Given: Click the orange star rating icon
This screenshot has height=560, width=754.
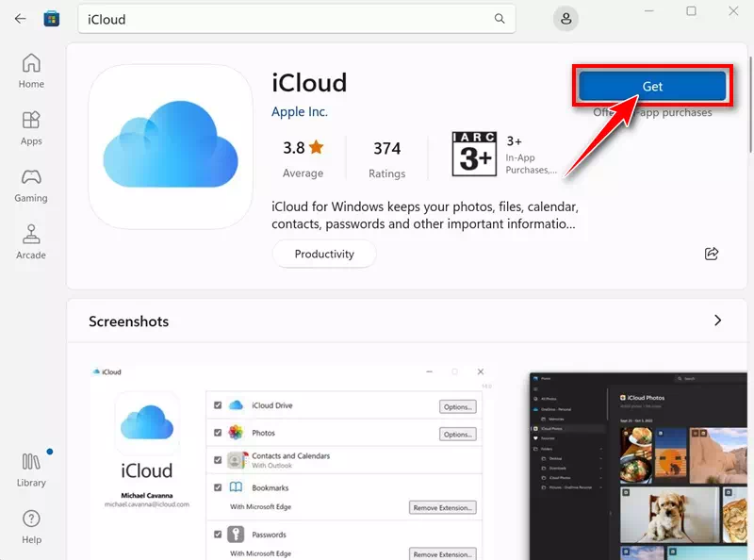Looking at the screenshot, I should pyautogui.click(x=317, y=147).
